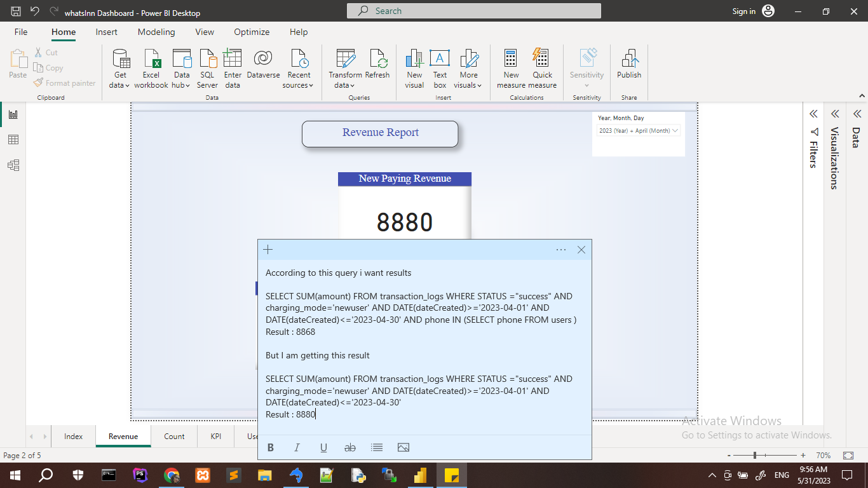Toggle italic in the sticky note

(x=297, y=447)
